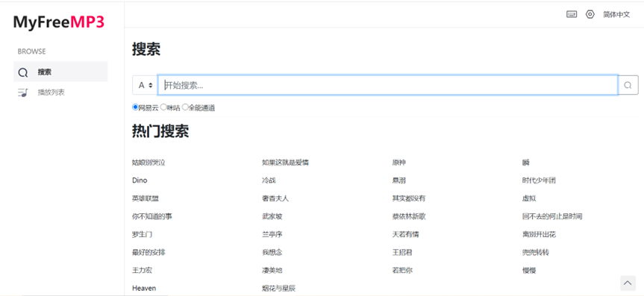Select trending keyword 慢慢
Image resolution: width=644 pixels, height=296 pixels.
[529, 270]
